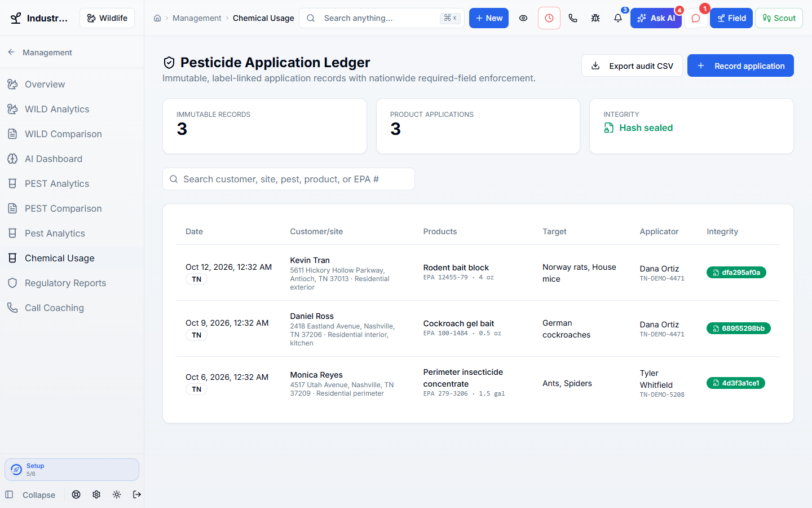Focus the ledger search field
Screen dimensions: 812x508
(x=289, y=179)
